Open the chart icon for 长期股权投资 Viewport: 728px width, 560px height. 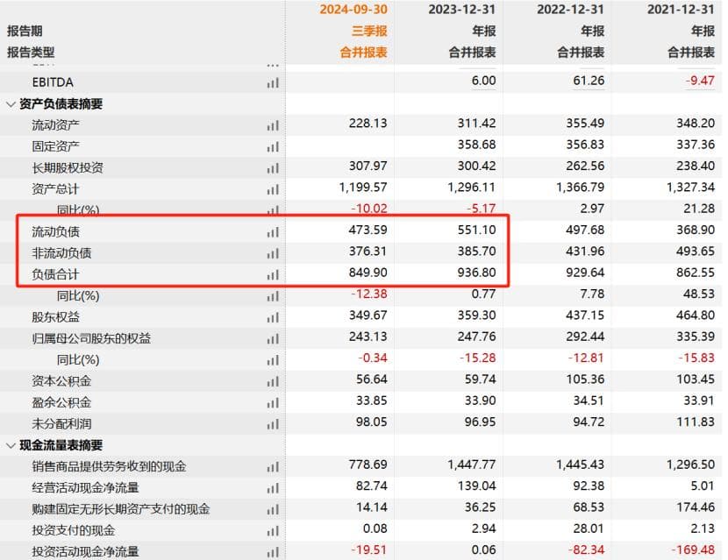point(273,168)
